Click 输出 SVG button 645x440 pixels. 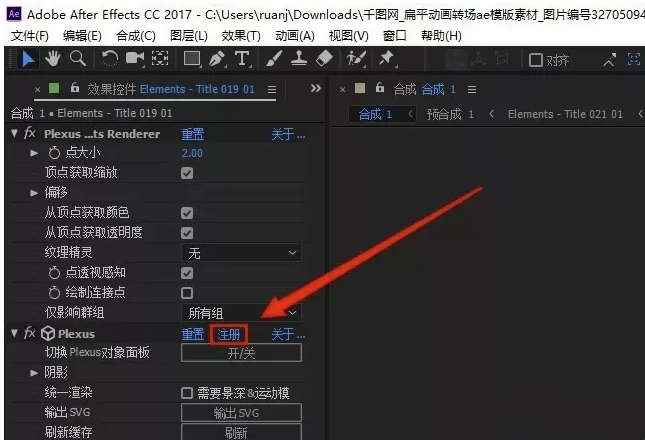[x=241, y=413]
